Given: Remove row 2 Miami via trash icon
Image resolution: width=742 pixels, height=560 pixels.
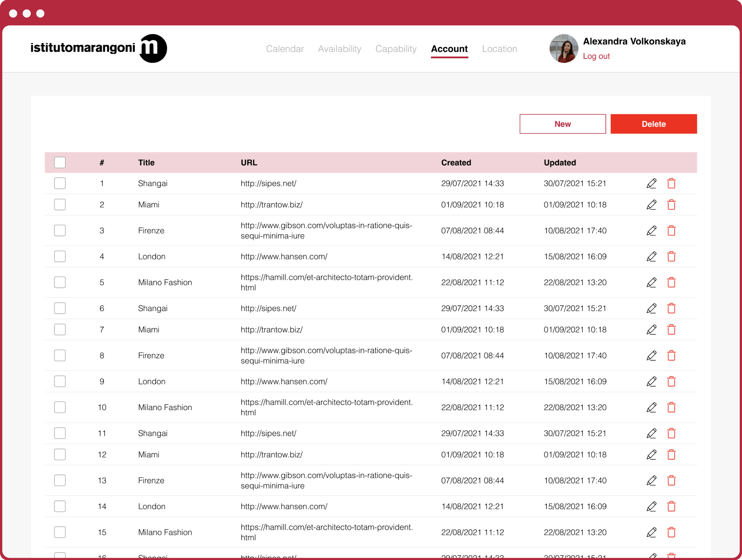Looking at the screenshot, I should pos(671,205).
